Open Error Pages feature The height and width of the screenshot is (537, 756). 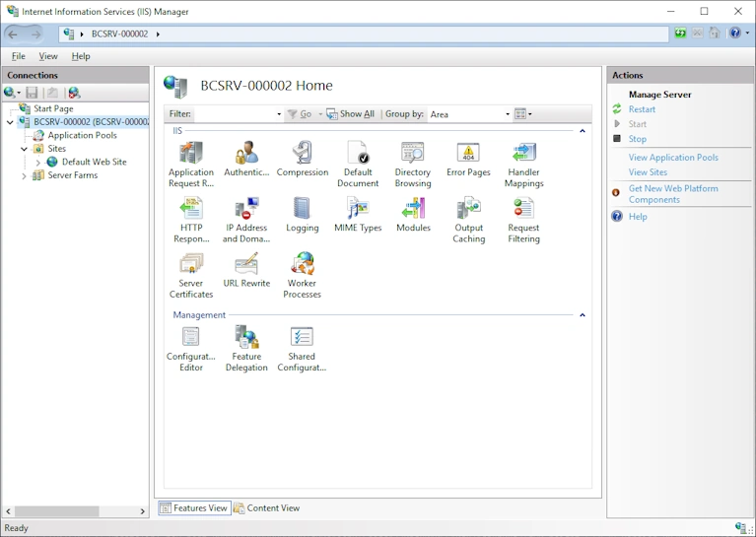click(x=468, y=159)
